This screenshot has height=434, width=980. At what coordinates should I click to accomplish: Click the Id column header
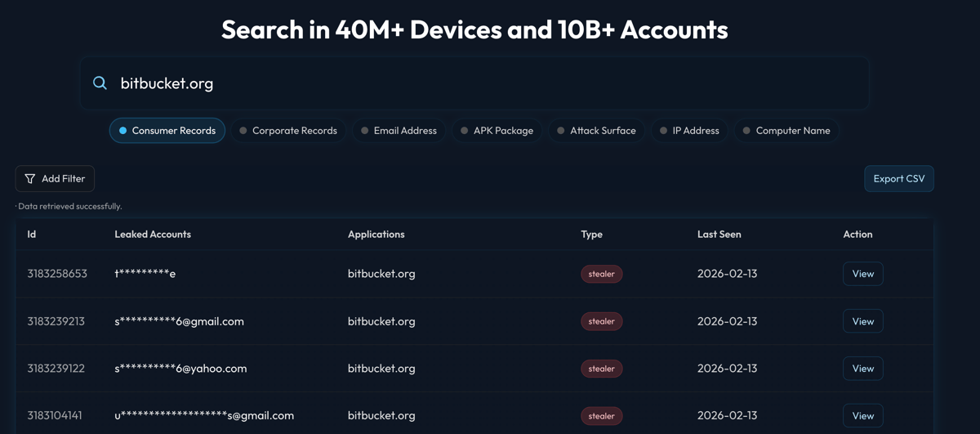click(32, 235)
